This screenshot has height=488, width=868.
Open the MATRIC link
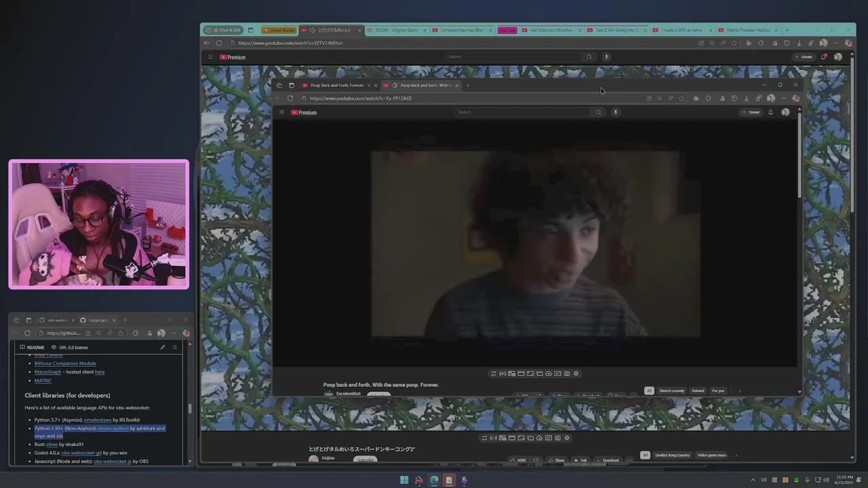pyautogui.click(x=43, y=381)
